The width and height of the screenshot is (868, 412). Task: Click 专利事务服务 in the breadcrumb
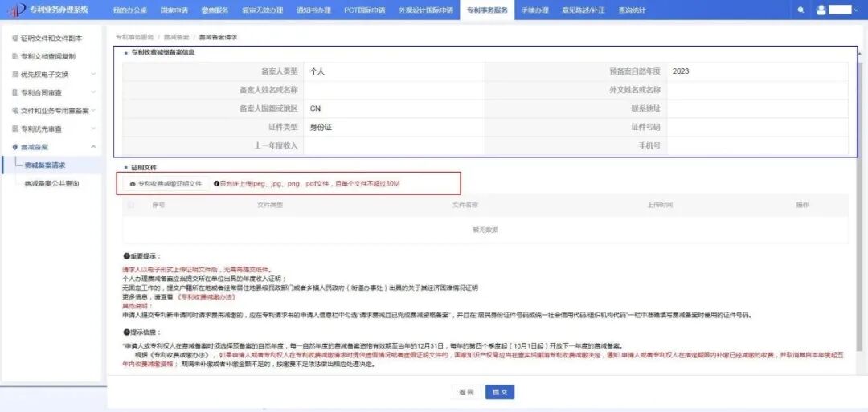134,37
